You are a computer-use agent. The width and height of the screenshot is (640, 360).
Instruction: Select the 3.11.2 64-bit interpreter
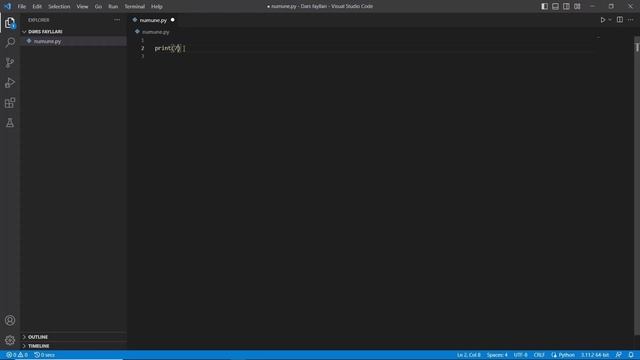pos(595,355)
